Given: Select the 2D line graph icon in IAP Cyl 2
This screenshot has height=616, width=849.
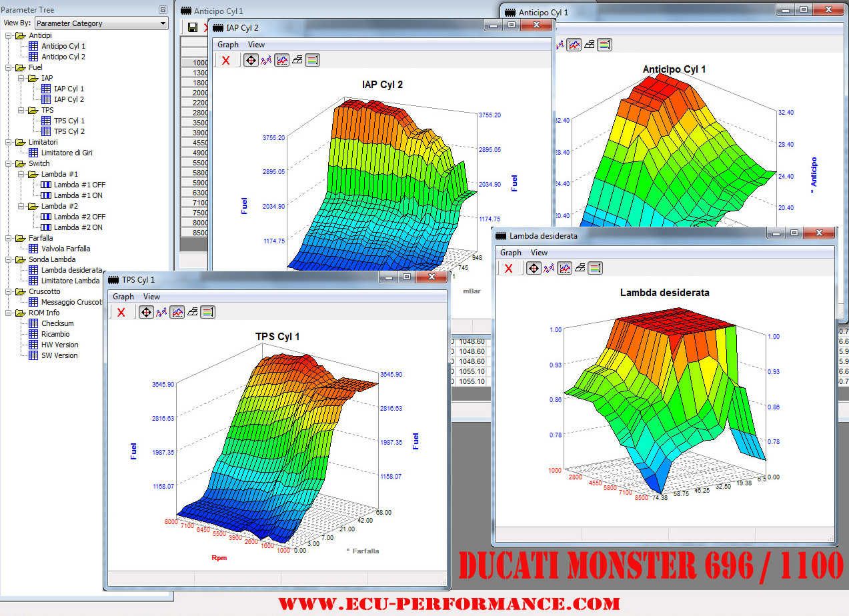Looking at the screenshot, I should 266,60.
